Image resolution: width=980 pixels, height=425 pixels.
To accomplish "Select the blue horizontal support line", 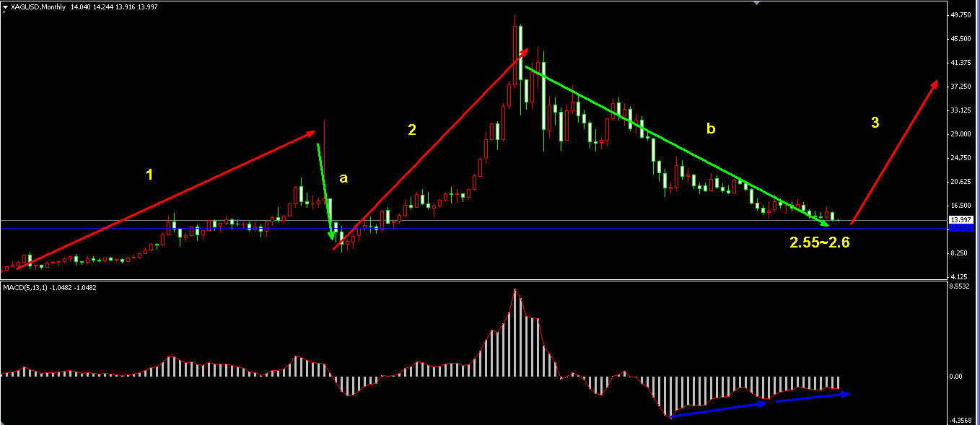I will (505, 228).
